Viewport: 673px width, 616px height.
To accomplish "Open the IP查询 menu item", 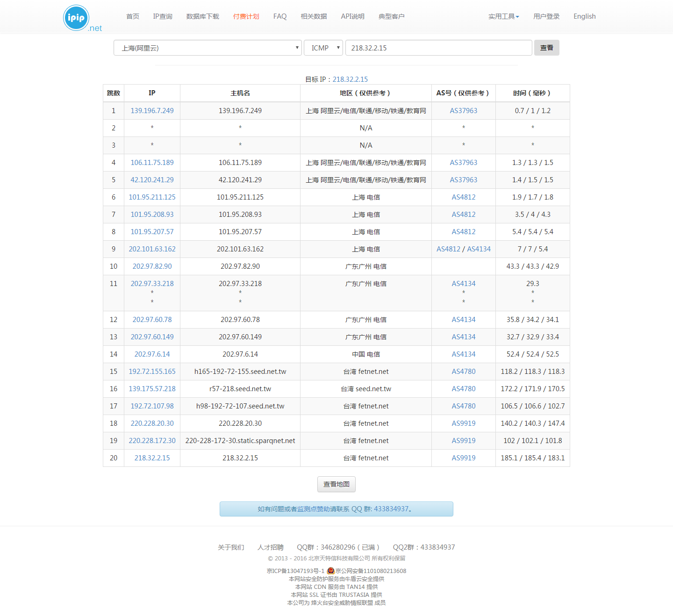I will click(x=163, y=16).
